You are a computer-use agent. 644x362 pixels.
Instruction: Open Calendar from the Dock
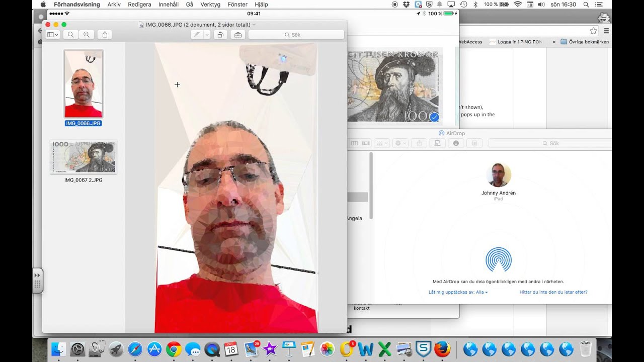(231, 349)
